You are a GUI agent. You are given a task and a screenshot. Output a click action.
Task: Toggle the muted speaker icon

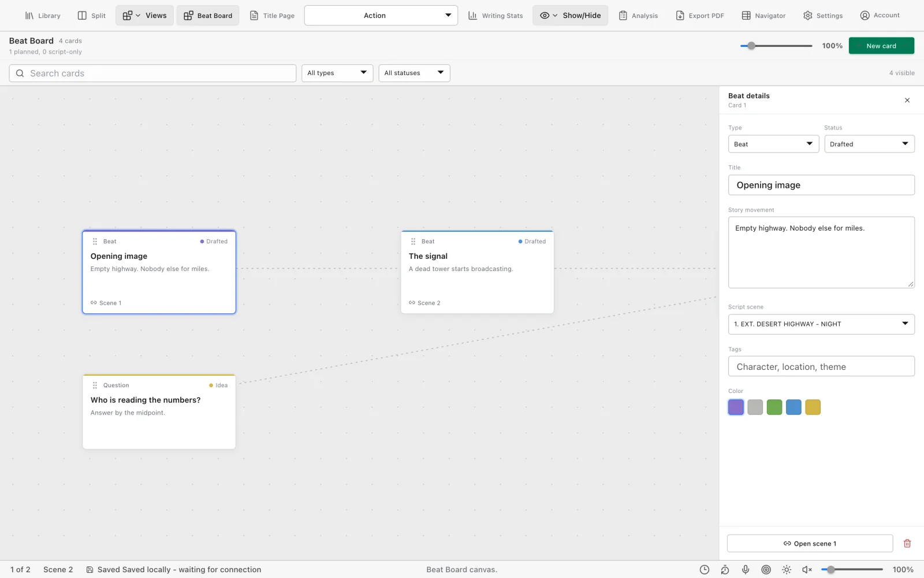[x=807, y=570]
